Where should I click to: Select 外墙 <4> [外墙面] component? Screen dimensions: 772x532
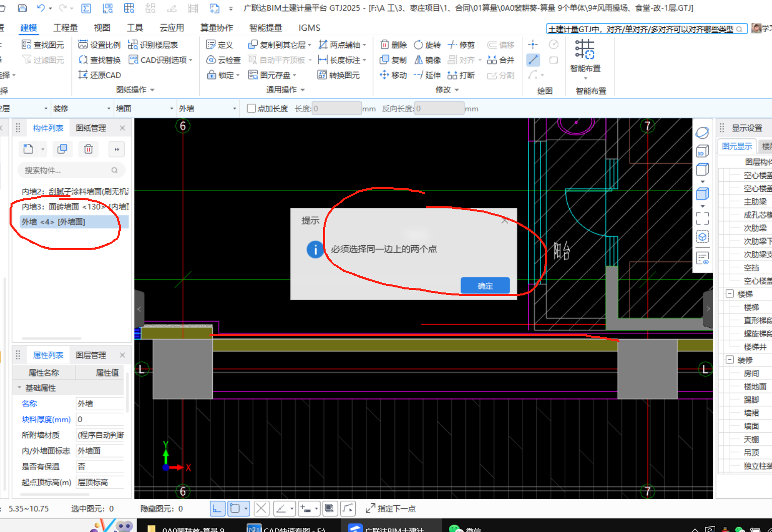[74, 221]
